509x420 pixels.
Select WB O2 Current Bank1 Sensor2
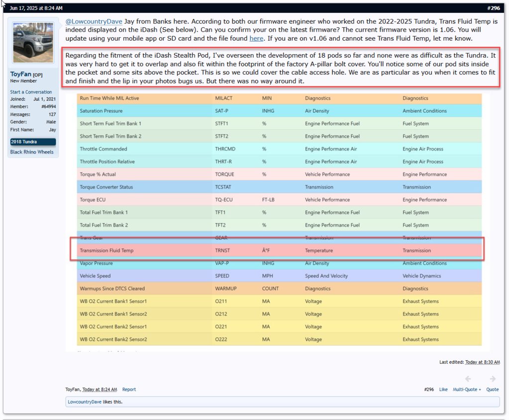[x=113, y=314]
